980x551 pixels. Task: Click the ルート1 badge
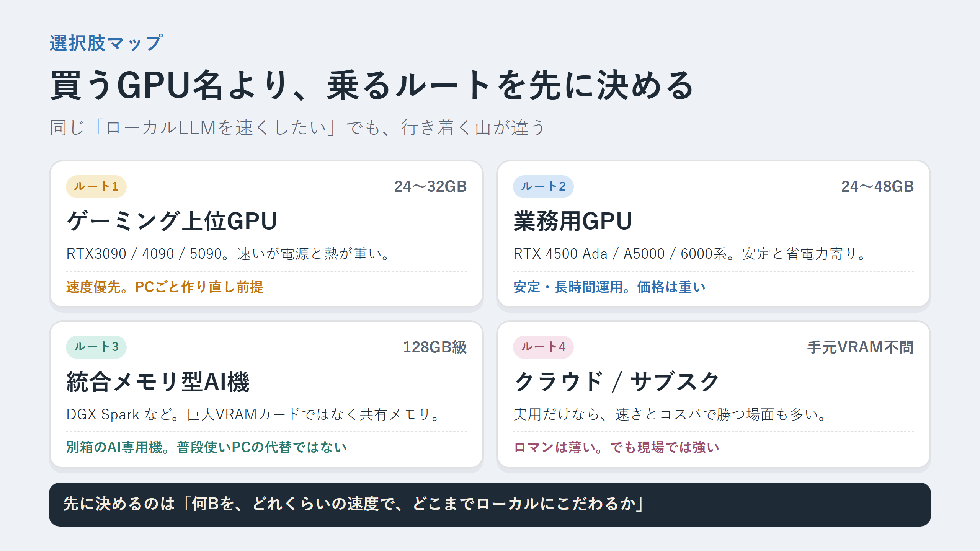96,187
